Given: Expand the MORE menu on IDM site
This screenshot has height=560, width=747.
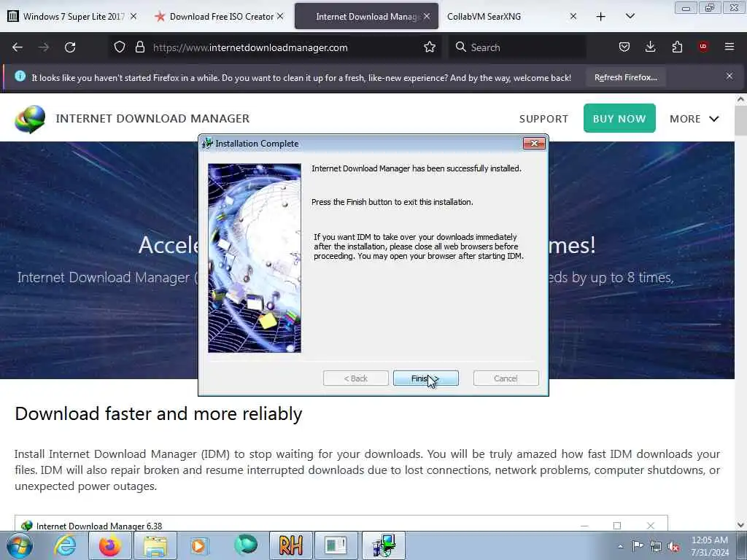Looking at the screenshot, I should tap(694, 119).
